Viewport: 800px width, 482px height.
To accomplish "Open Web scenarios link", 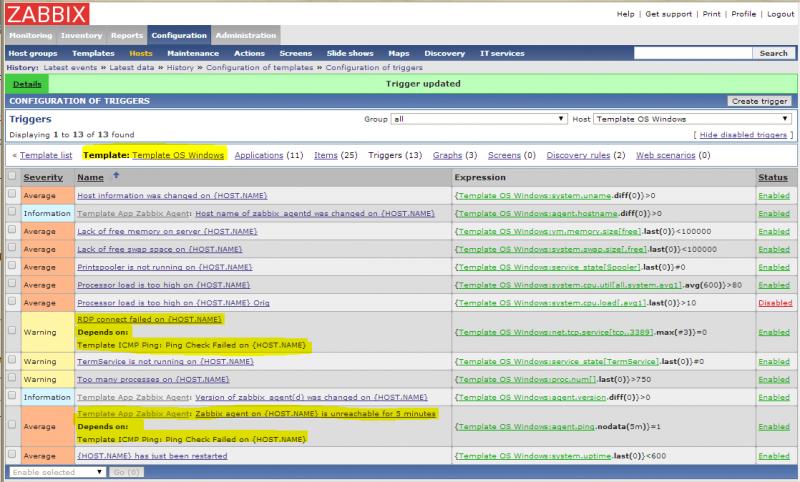I will [665, 155].
